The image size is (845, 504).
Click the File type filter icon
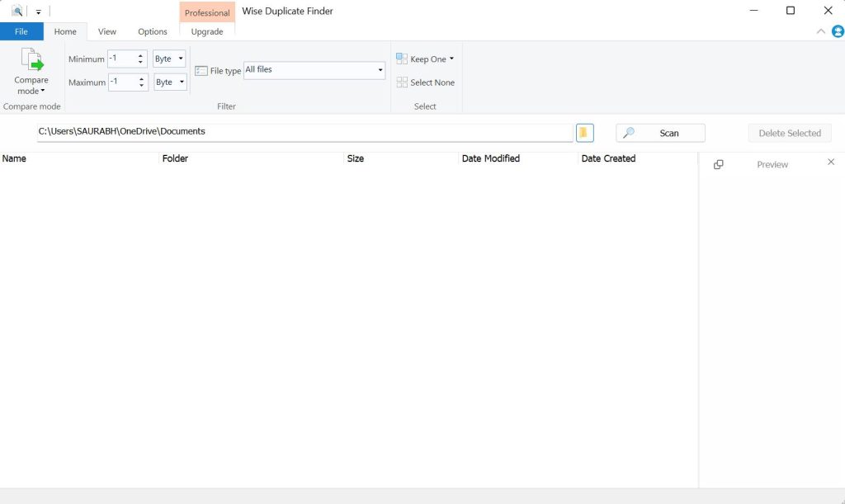tap(201, 71)
